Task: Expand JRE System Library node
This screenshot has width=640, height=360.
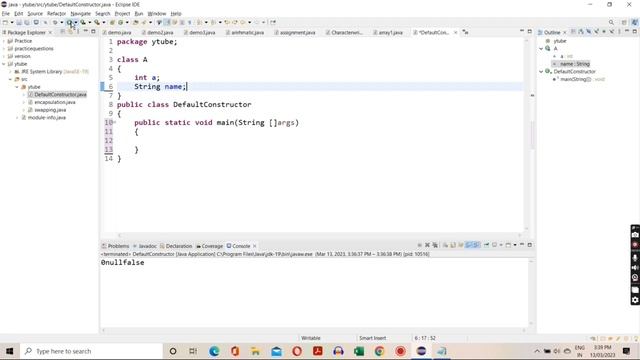Action: tap(11, 72)
